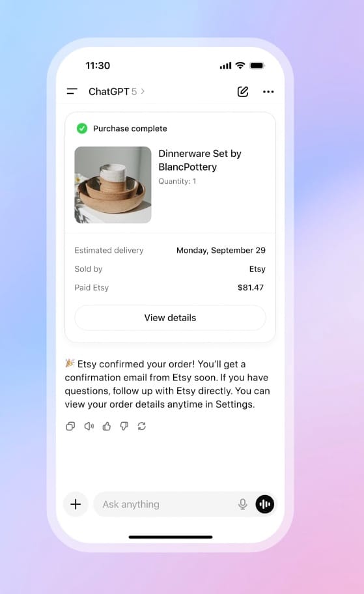Screen dimensions: 364x594
Task: Tap the Etsy seller name value
Action: [x=257, y=269]
